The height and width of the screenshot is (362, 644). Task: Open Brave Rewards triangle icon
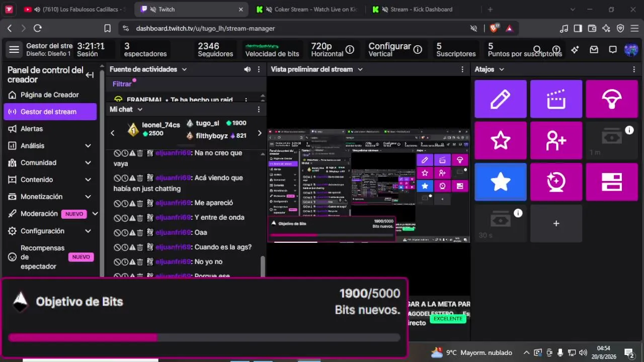(509, 28)
